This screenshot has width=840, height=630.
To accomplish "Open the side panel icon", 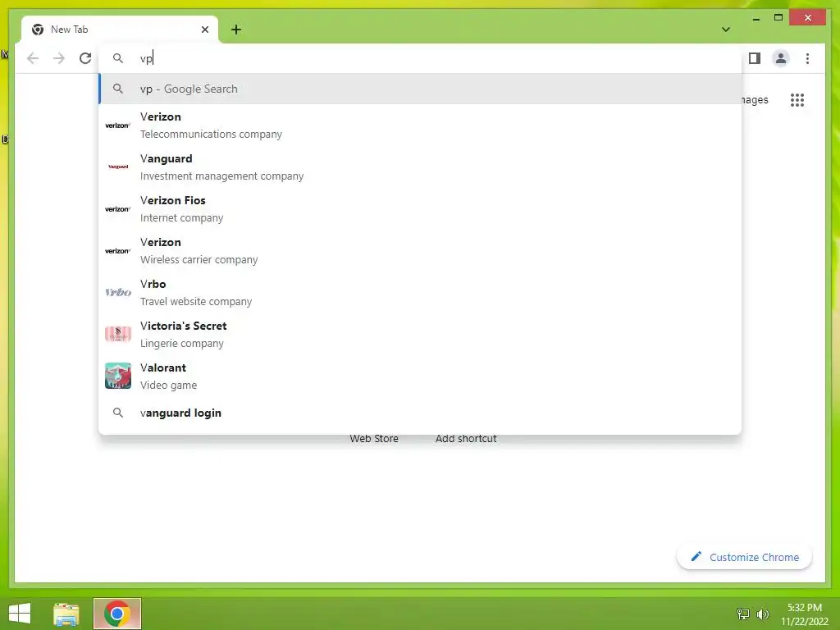I will pyautogui.click(x=755, y=58).
